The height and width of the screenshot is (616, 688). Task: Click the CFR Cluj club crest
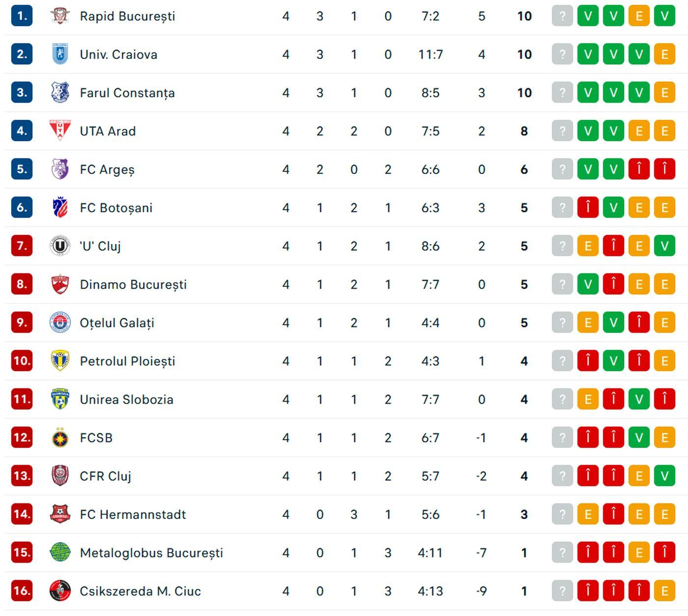pos(60,476)
